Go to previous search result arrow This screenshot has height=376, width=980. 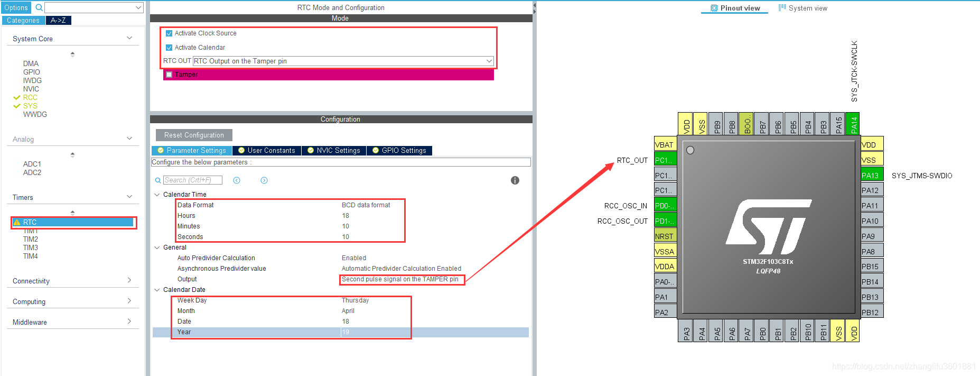point(237,180)
